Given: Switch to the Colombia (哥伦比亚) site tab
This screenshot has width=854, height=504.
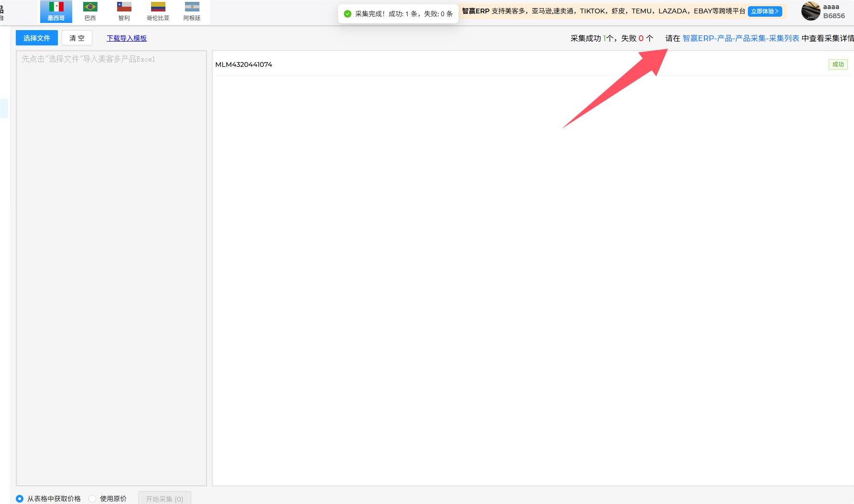Looking at the screenshot, I should coord(158,11).
